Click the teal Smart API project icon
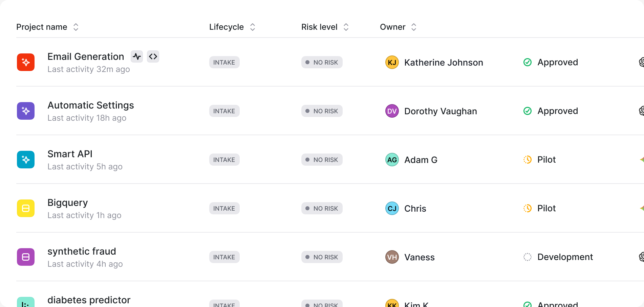This screenshot has width=644, height=307. (26, 160)
